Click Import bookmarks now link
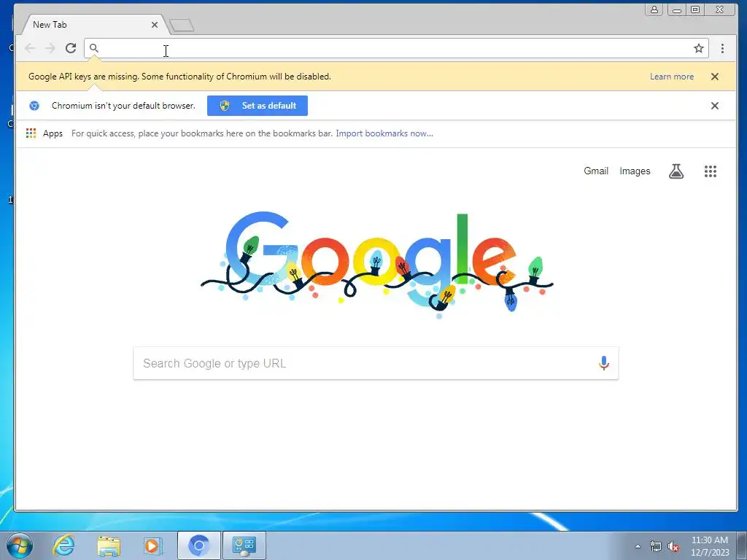This screenshot has width=747, height=560. (384, 133)
